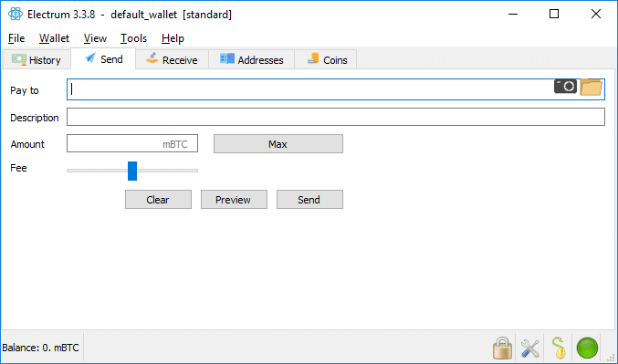Click the padlock password icon
The height and width of the screenshot is (364, 618).
[502, 348]
